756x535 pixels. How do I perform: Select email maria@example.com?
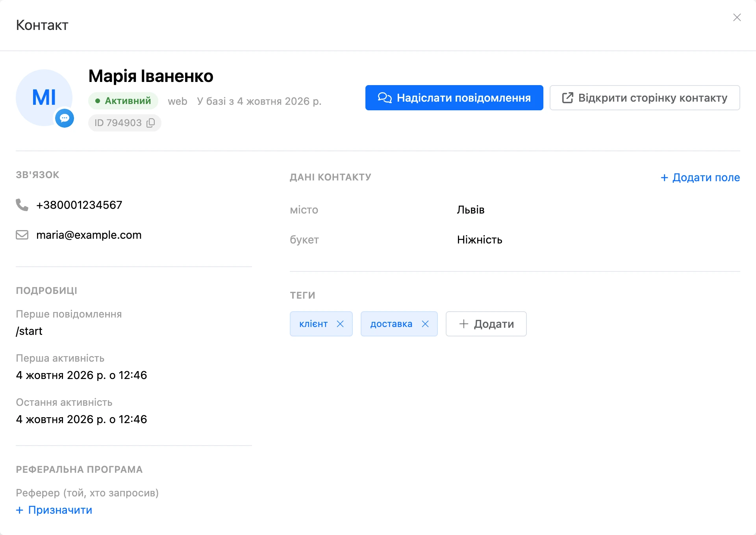pos(89,235)
